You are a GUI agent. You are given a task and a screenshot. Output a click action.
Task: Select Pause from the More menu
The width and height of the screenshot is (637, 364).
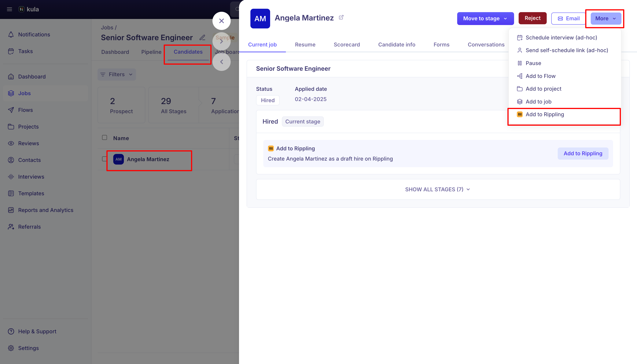(533, 63)
